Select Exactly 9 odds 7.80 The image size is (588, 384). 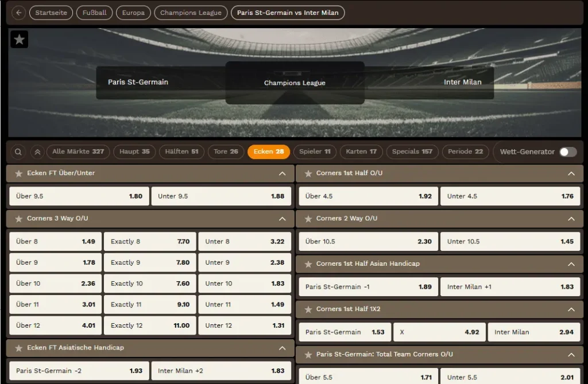coord(150,262)
